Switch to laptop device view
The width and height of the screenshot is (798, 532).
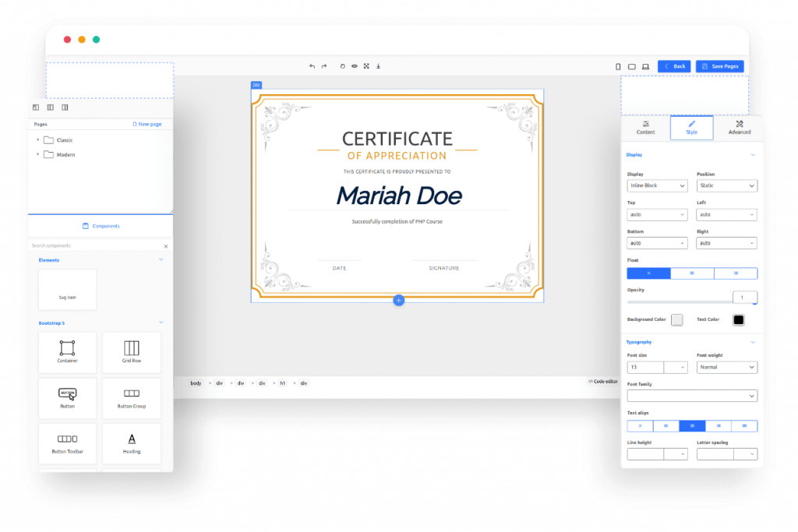[x=645, y=66]
